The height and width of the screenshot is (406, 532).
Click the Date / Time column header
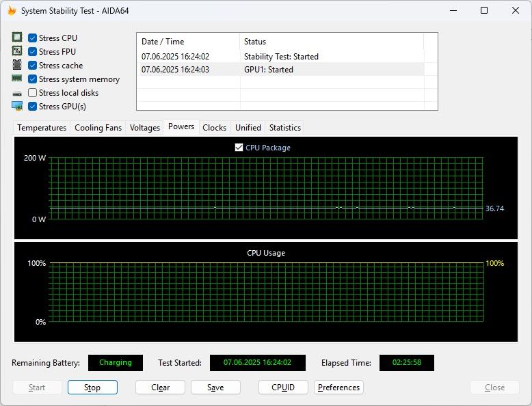188,42
